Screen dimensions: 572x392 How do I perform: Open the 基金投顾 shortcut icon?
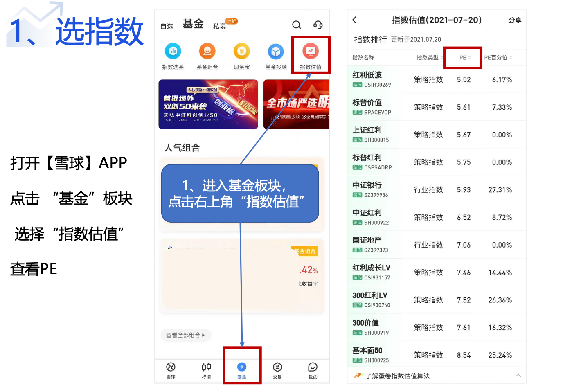point(276,52)
